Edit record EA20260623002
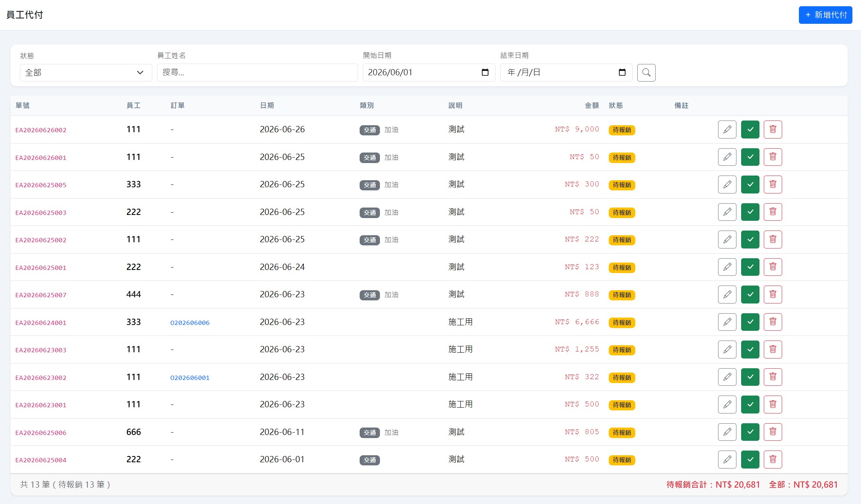This screenshot has width=861, height=504. click(727, 377)
